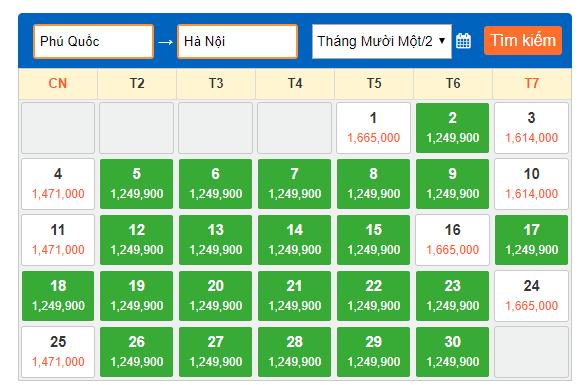Select November 3 priced 1,614,000
583x385 pixels.
tap(531, 128)
